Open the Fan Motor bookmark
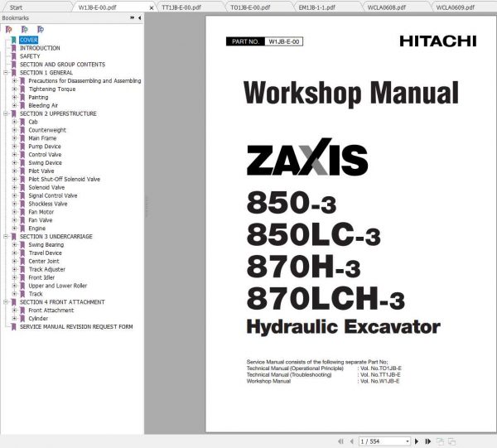 [41, 212]
